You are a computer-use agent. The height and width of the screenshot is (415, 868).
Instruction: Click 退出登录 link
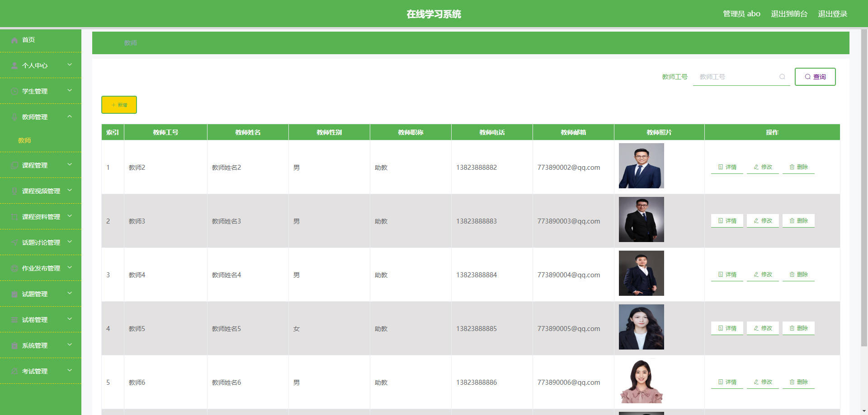coord(832,14)
